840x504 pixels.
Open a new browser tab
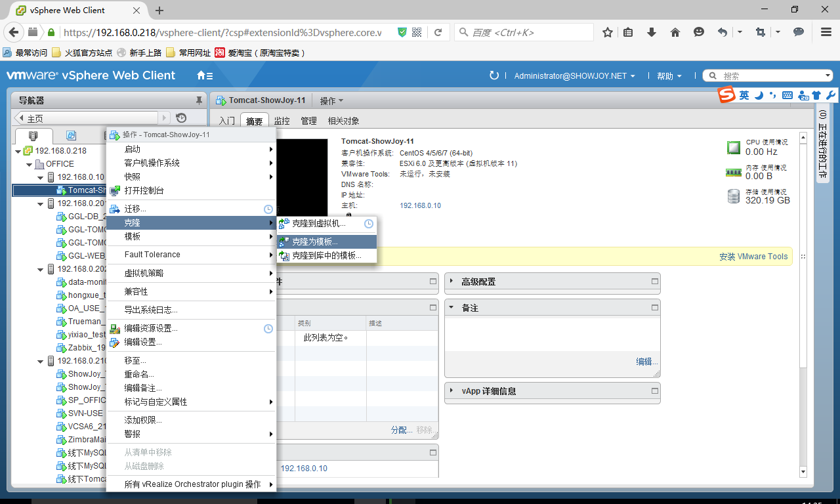click(x=159, y=10)
